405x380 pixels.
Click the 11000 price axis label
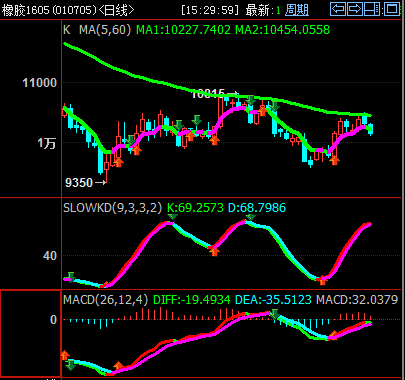click(40, 83)
